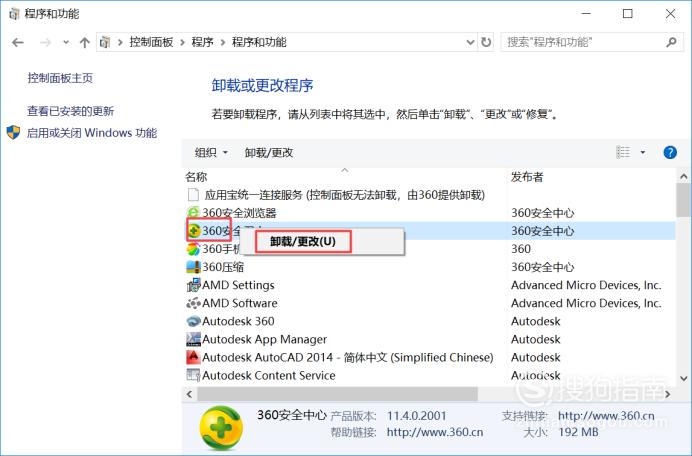Click the AMD Settings program icon

(x=193, y=285)
